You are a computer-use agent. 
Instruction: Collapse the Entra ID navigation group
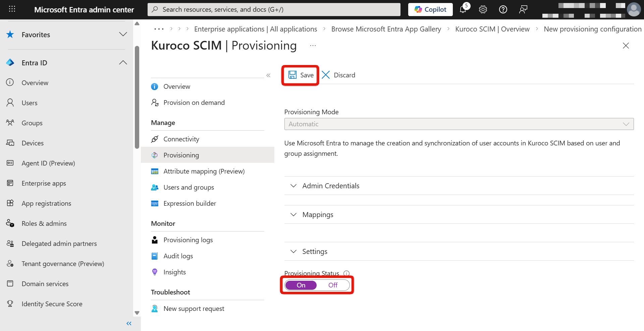coord(123,63)
